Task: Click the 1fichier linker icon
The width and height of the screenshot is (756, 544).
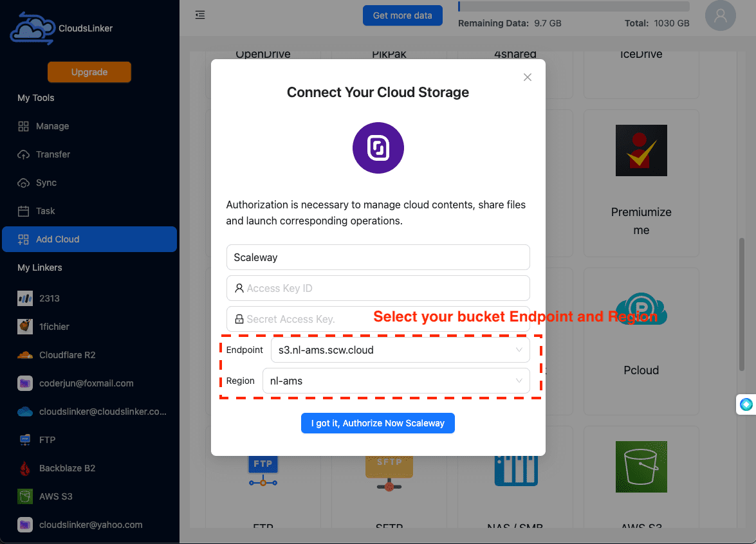Action: coord(25,327)
